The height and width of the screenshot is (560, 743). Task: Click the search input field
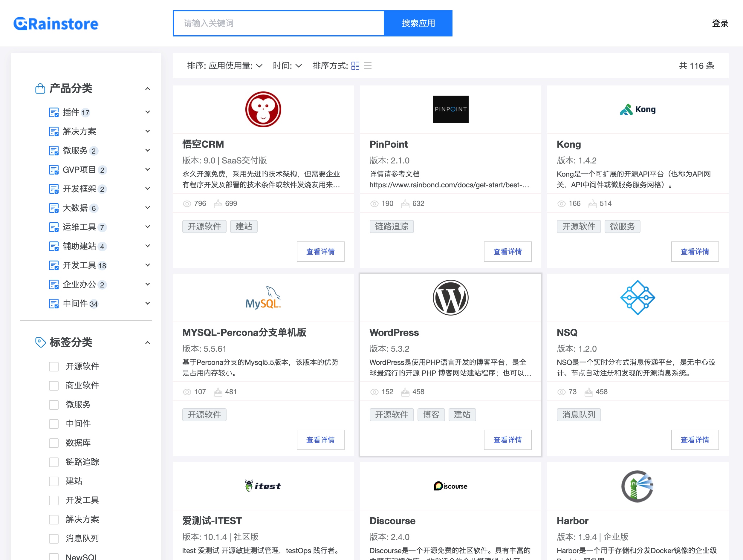(x=280, y=23)
